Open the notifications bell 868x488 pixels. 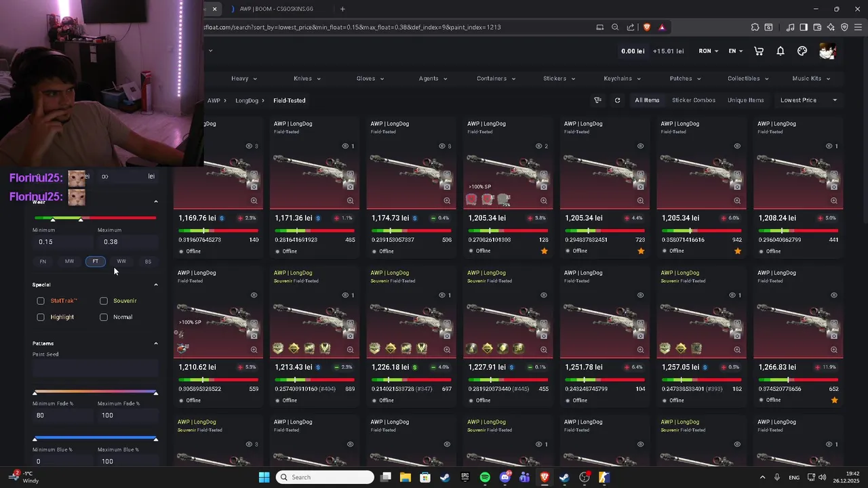781,51
